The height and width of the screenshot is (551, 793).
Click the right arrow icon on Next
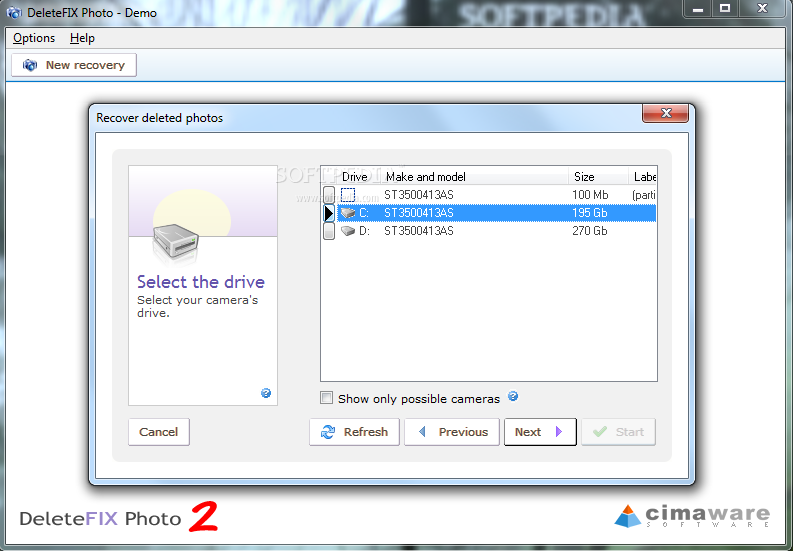[559, 432]
